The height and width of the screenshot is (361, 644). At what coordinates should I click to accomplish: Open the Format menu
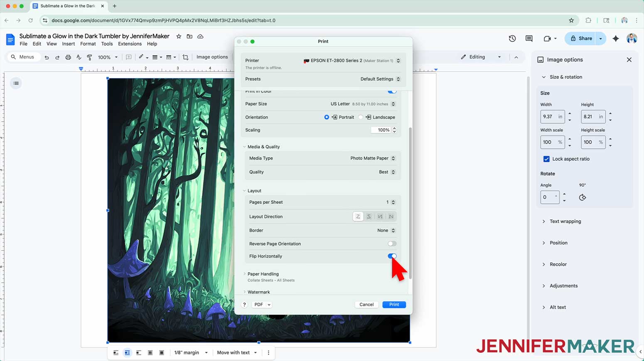88,44
